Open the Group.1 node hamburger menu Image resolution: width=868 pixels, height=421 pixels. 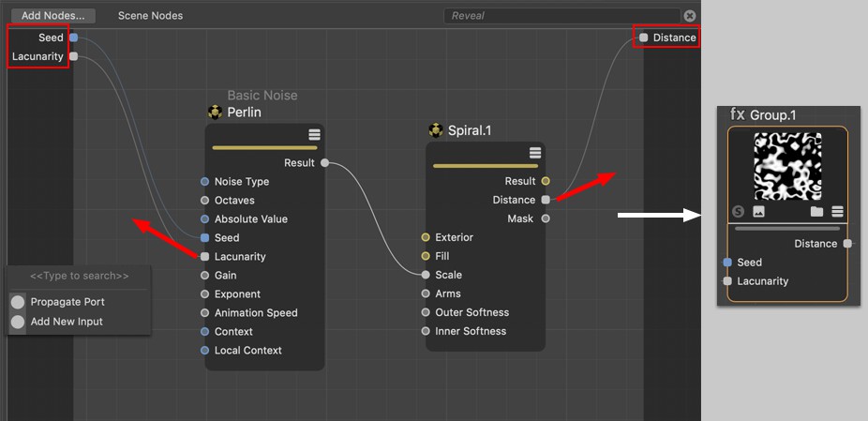[837, 212]
